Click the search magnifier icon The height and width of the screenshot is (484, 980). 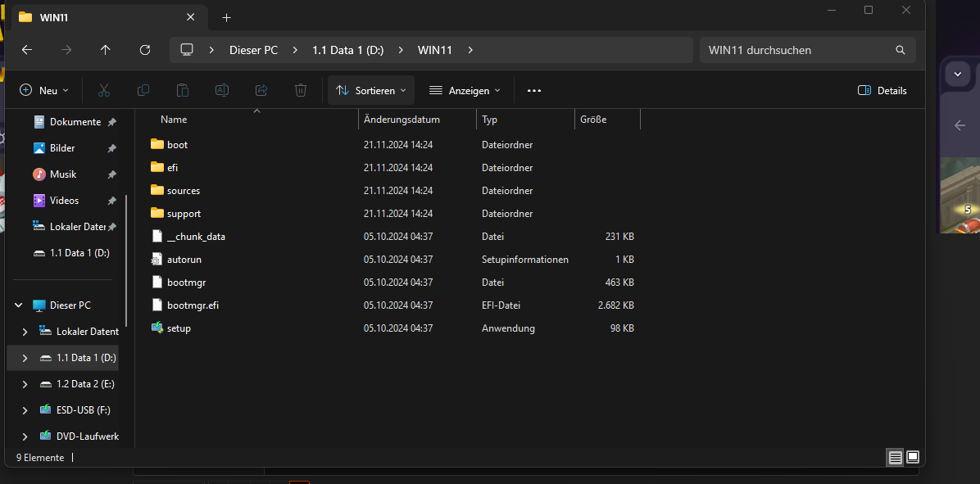(x=900, y=50)
